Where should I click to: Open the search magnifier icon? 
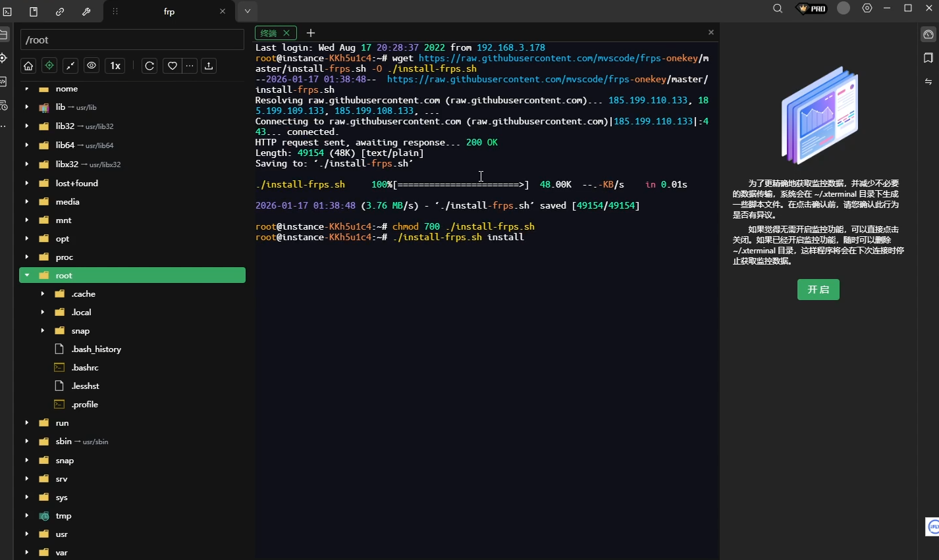coord(778,9)
